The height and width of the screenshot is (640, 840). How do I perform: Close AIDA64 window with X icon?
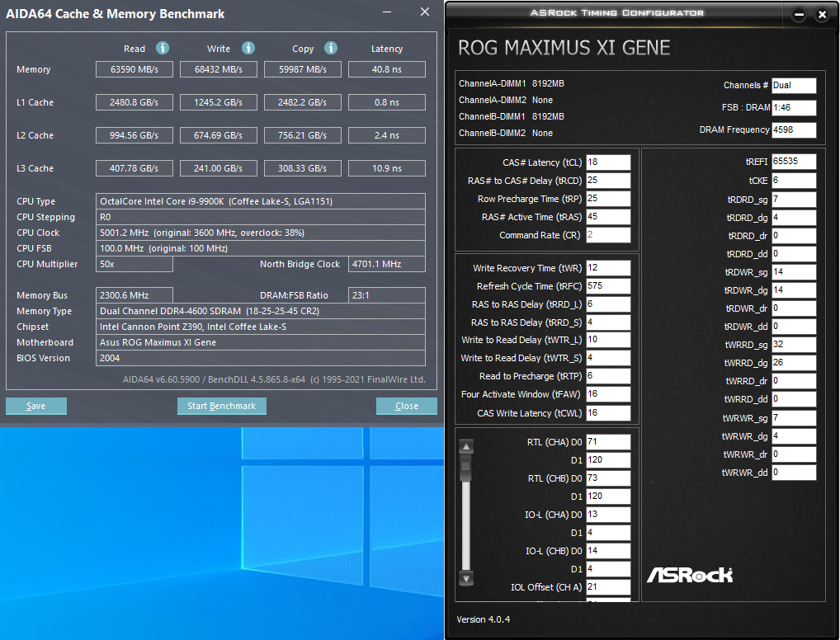click(x=425, y=12)
